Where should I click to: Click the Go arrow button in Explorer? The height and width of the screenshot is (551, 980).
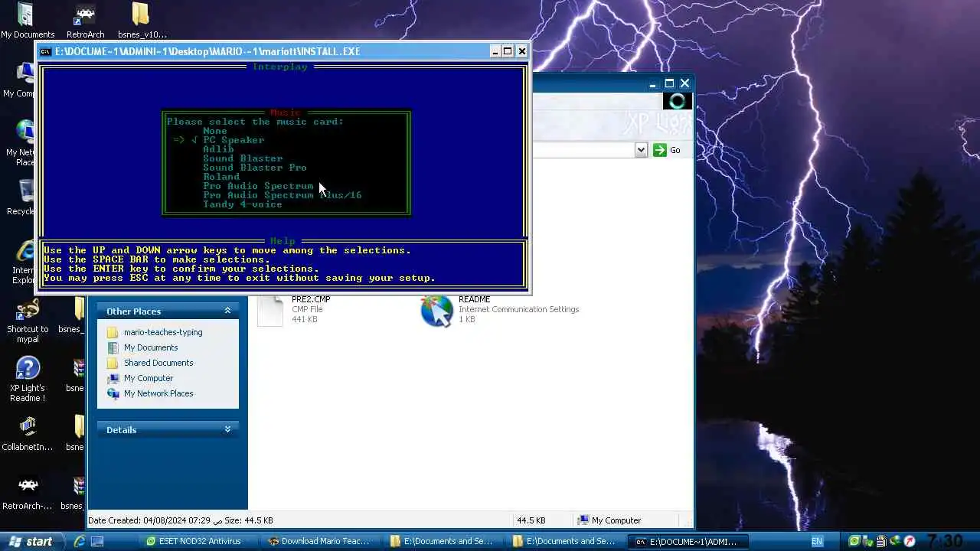660,150
